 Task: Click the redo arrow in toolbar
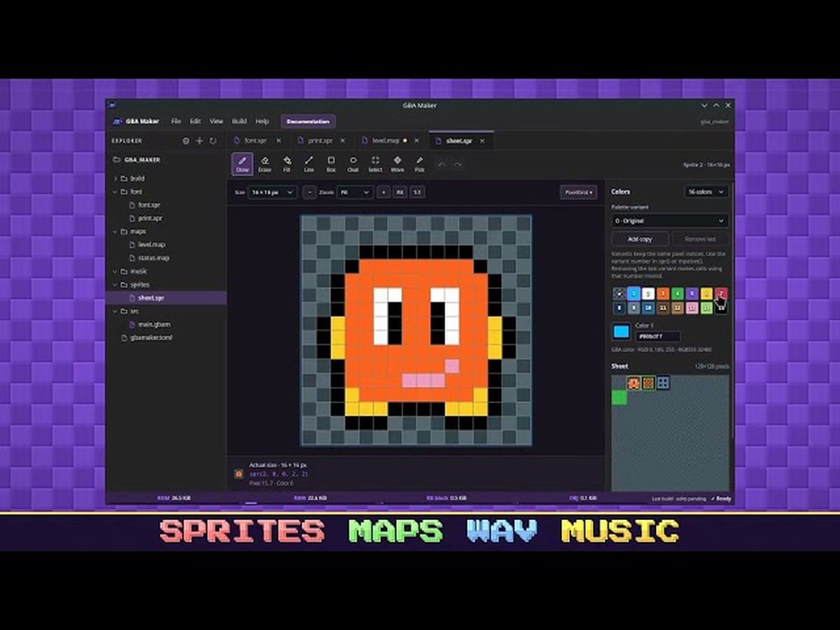tap(457, 164)
